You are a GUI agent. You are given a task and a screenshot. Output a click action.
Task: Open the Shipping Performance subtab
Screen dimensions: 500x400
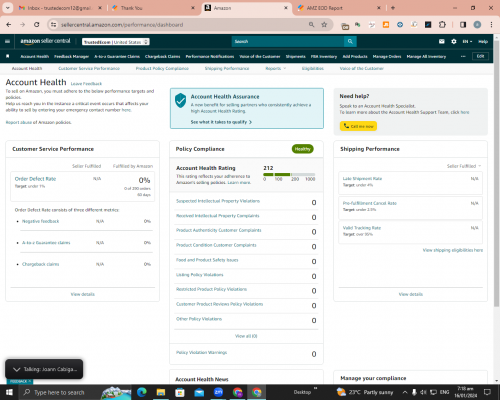pos(227,68)
